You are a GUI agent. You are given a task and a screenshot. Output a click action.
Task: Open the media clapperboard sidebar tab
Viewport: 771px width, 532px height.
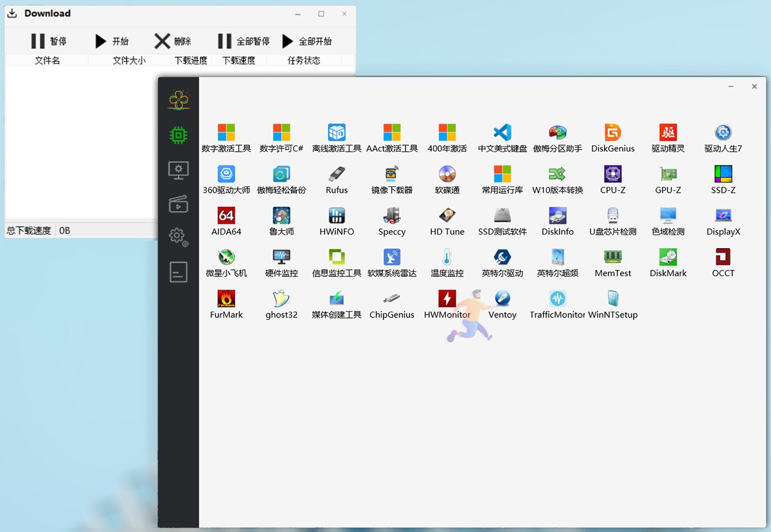(178, 204)
